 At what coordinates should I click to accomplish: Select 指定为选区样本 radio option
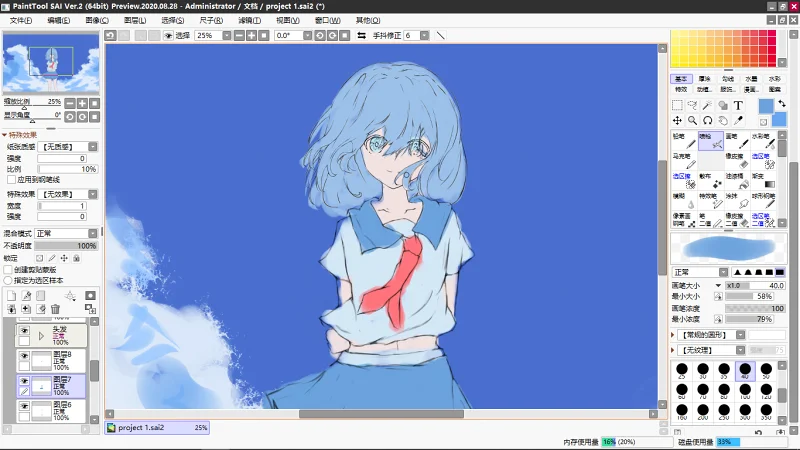coord(8,281)
